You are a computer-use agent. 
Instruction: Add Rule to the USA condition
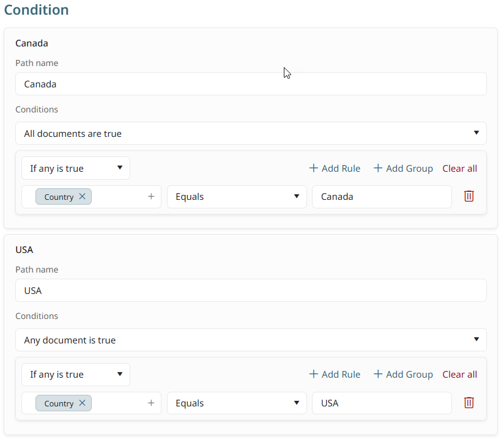(335, 375)
